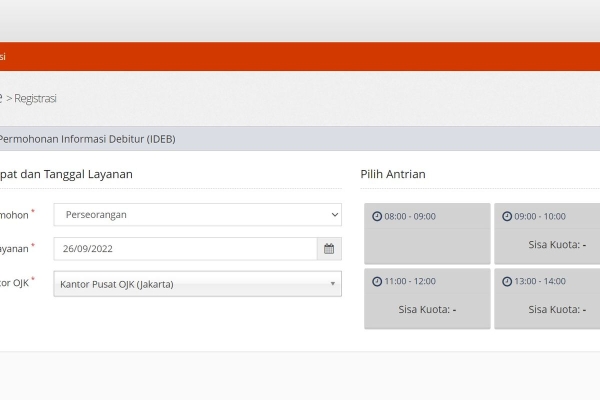The image size is (600, 400).
Task: Select the 08:00 - 09:00 queue slot
Action: [x=427, y=233]
